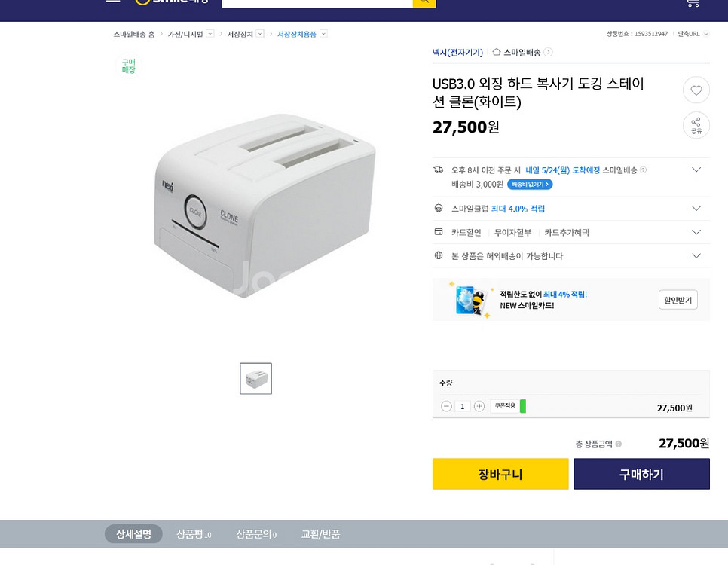Click the 구매하기 buy button
Screen dimensions: 728x565
(x=641, y=474)
